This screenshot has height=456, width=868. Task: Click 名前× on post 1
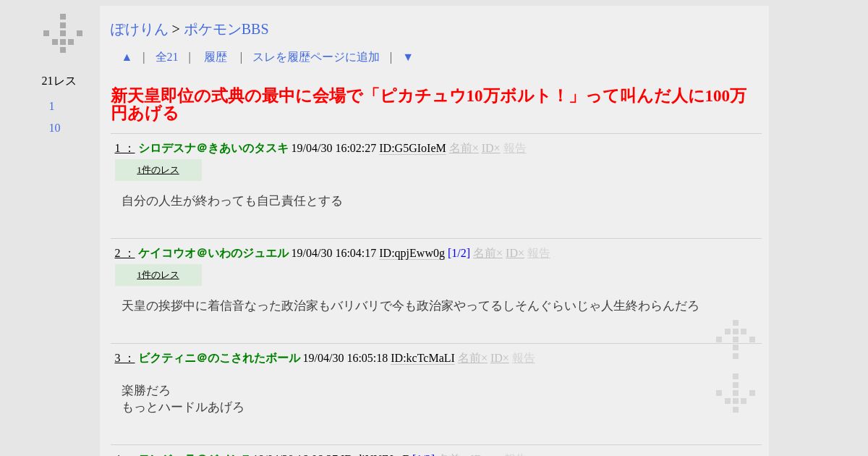(x=464, y=148)
